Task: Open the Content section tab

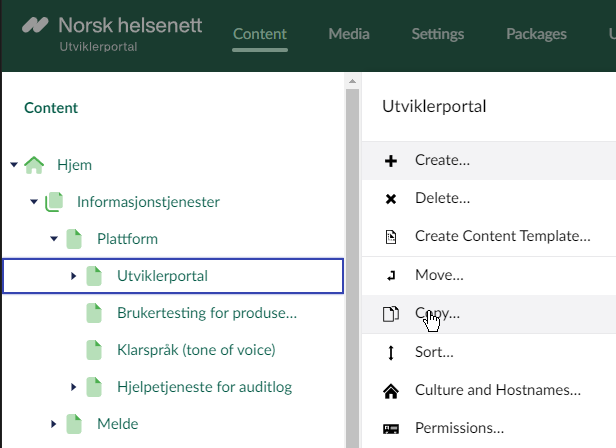Action: 260,34
